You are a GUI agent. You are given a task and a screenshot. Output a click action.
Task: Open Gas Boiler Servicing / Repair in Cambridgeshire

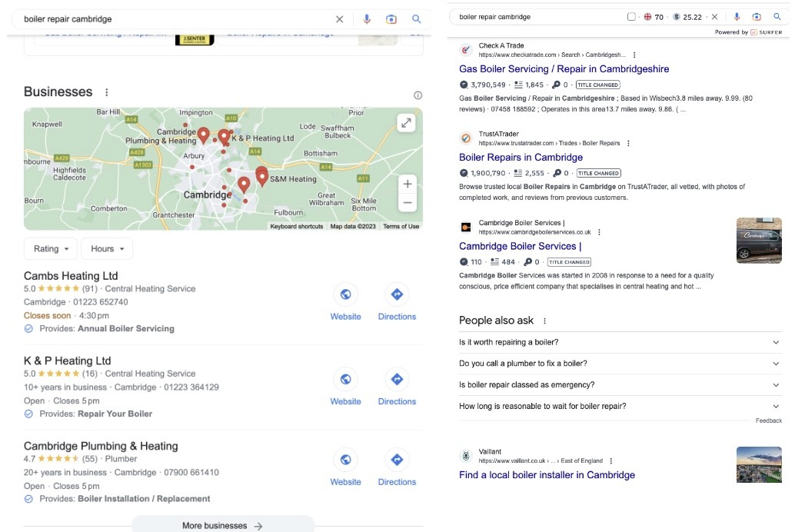click(564, 69)
